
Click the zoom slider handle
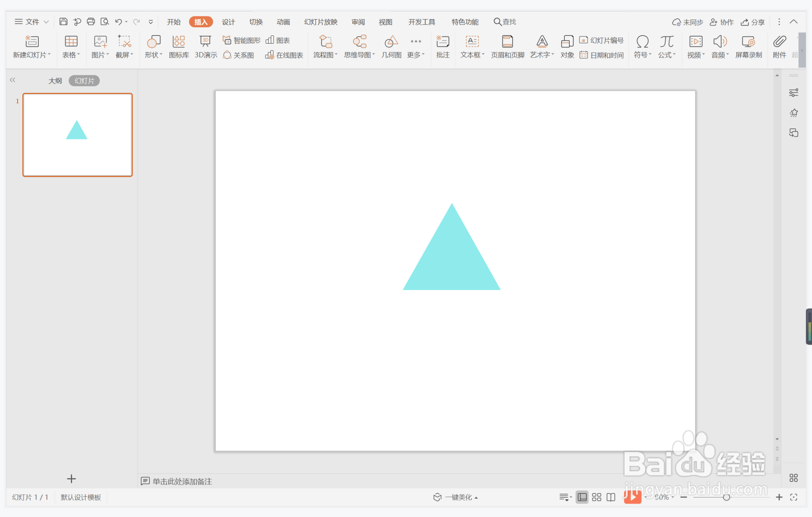click(726, 497)
